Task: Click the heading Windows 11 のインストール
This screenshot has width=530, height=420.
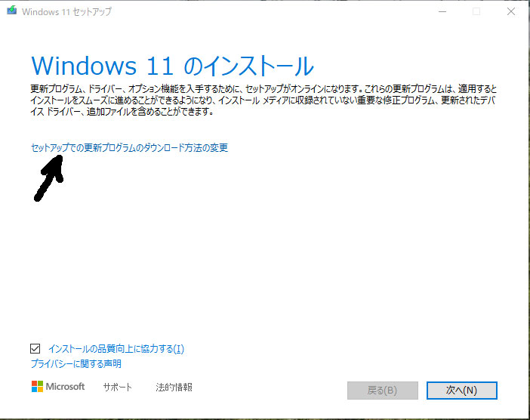Action: click(x=172, y=66)
